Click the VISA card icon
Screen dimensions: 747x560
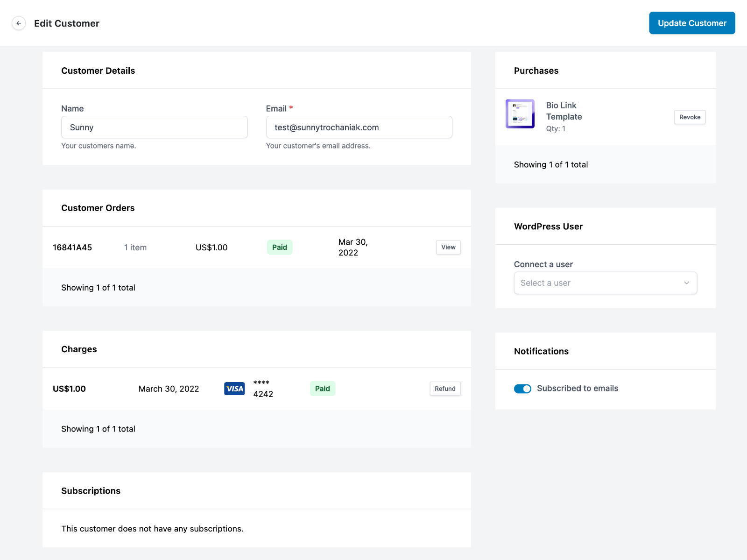[x=234, y=389]
